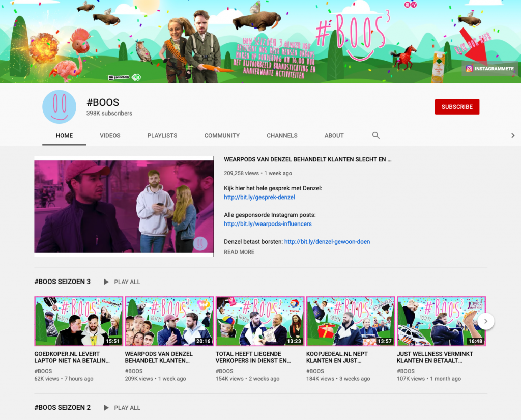Image resolution: width=521 pixels, height=420 pixels.
Task: Play all #BOOS Seizoen 3 videos
Action: point(122,282)
